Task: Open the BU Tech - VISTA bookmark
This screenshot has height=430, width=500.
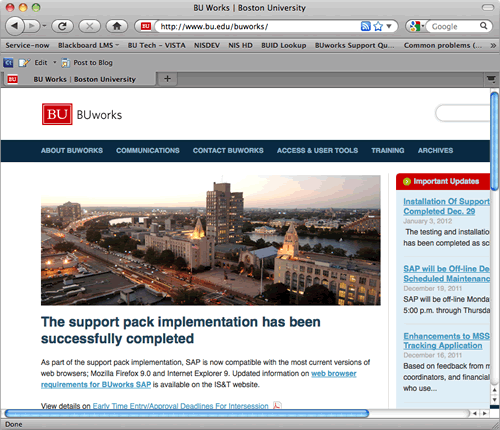Action: coord(156,45)
